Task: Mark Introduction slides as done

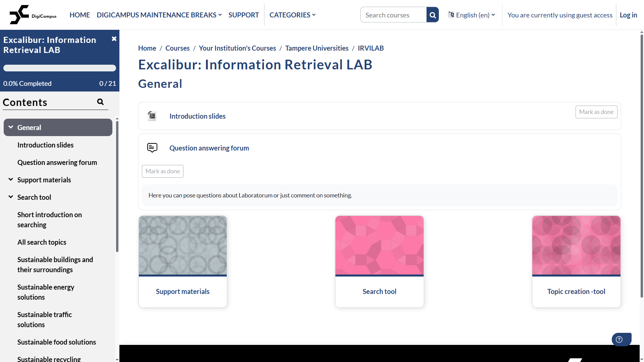Action: point(596,112)
